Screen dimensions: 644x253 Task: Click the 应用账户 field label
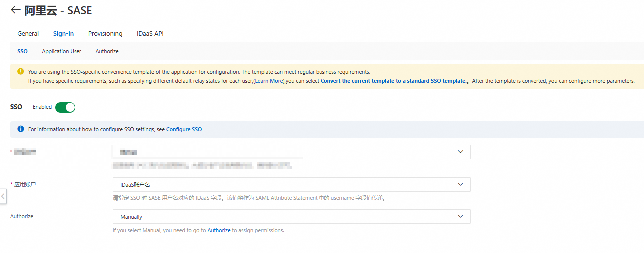click(25, 184)
